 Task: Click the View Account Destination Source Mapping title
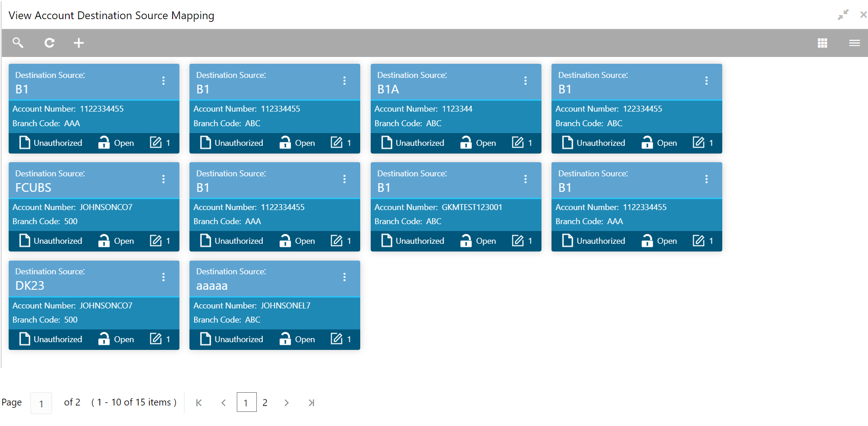[x=111, y=15]
